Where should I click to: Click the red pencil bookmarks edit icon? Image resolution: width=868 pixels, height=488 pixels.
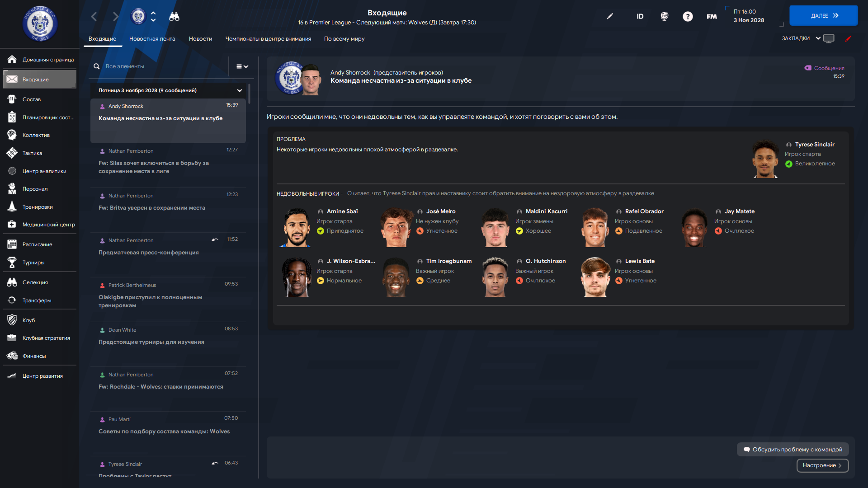pyautogui.click(x=848, y=38)
